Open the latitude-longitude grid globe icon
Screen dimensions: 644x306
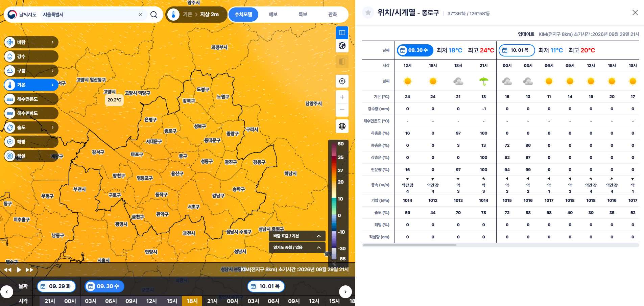coord(342,126)
